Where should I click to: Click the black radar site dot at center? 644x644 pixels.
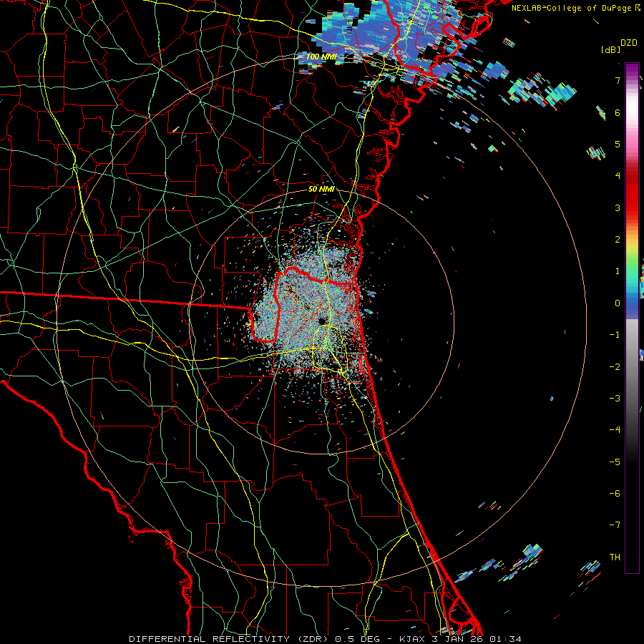click(x=322, y=321)
